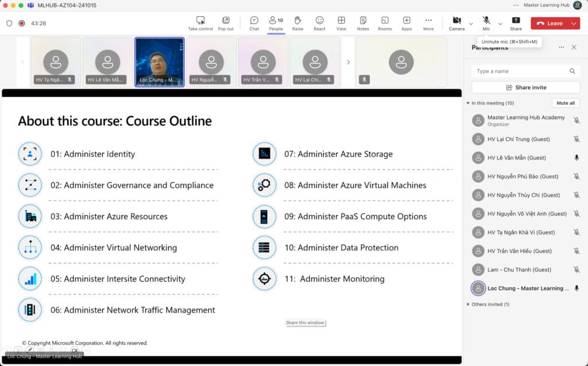The height and width of the screenshot is (366, 588).
Task: Click the shield privacy icon
Action: 9,23
